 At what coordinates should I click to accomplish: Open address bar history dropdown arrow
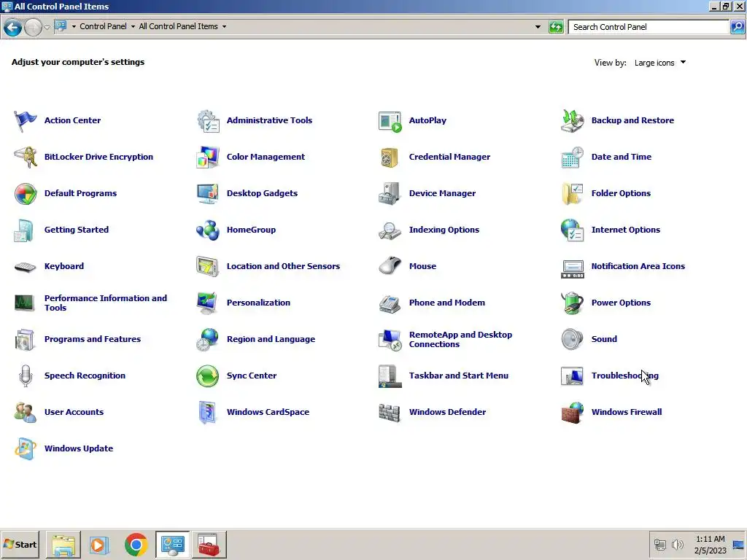click(538, 27)
